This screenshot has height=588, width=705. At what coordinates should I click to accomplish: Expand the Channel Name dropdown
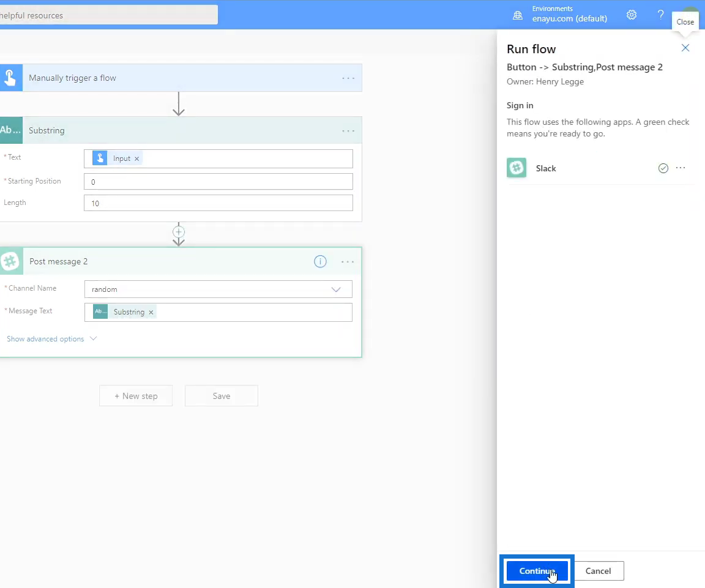tap(336, 289)
